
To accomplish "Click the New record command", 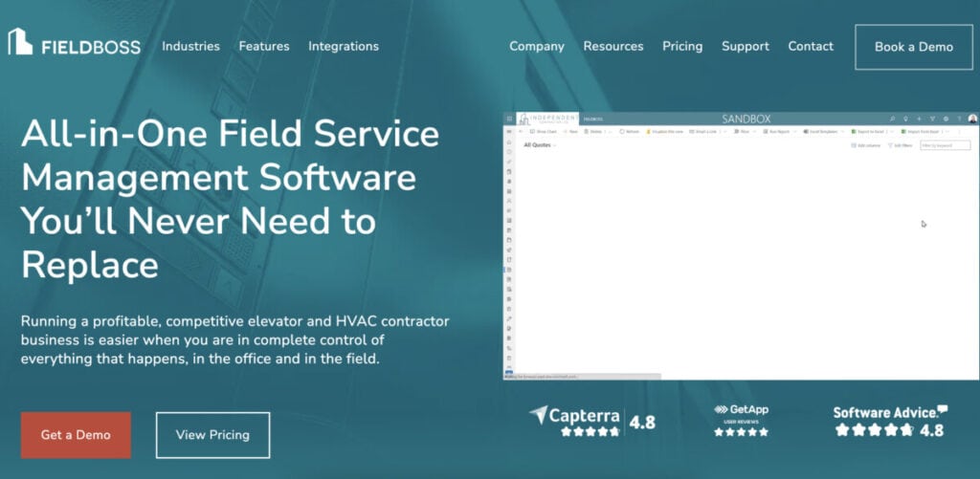I will coord(570,131).
